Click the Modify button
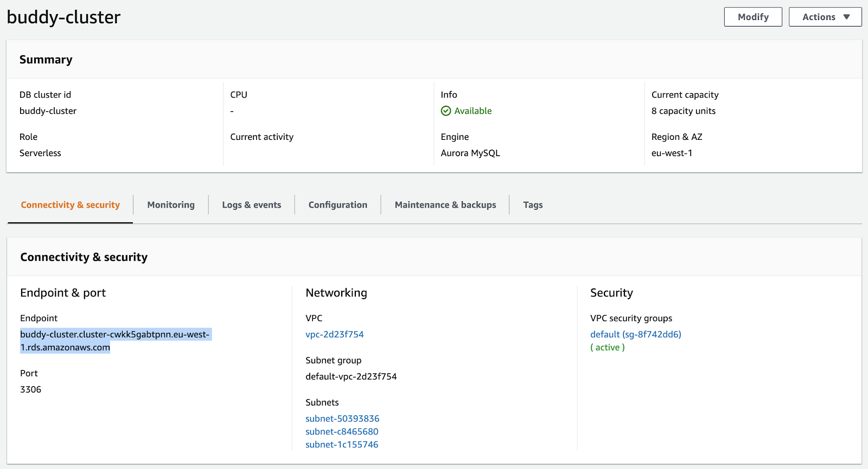Screen dimensions: 868x469 753,17
